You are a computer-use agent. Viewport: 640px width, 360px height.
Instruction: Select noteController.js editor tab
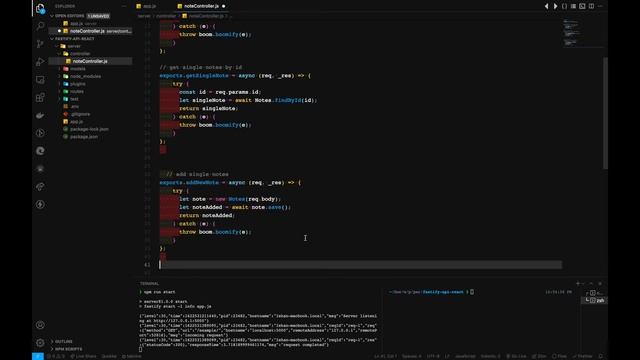[x=202, y=6]
